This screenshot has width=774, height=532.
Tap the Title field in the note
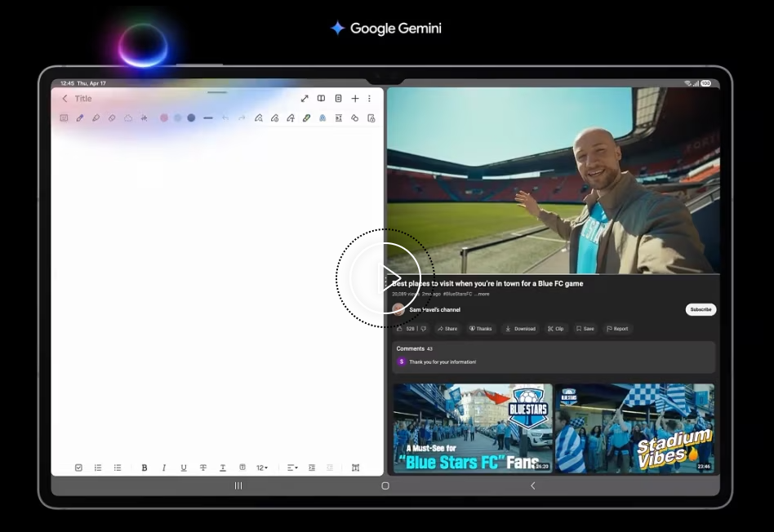click(83, 99)
